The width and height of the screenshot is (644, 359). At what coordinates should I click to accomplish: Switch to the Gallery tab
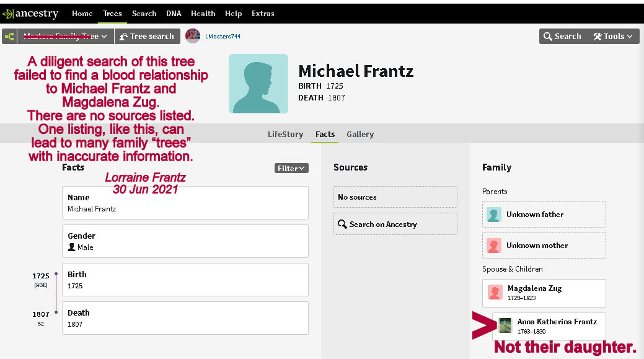pyautogui.click(x=359, y=134)
